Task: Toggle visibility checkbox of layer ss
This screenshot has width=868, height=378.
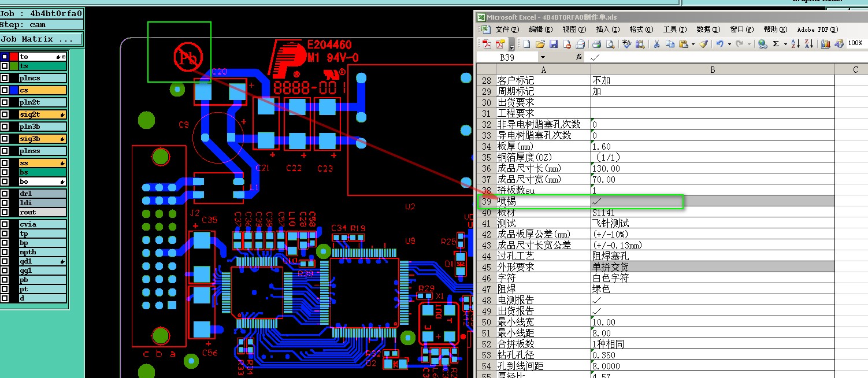Action: [x=5, y=163]
